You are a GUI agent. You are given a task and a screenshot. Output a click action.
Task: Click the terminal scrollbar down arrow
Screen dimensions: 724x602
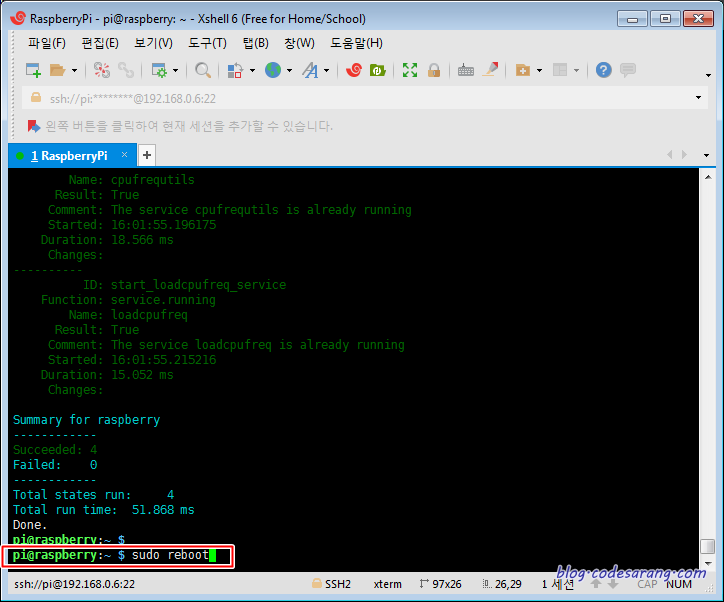click(x=708, y=564)
